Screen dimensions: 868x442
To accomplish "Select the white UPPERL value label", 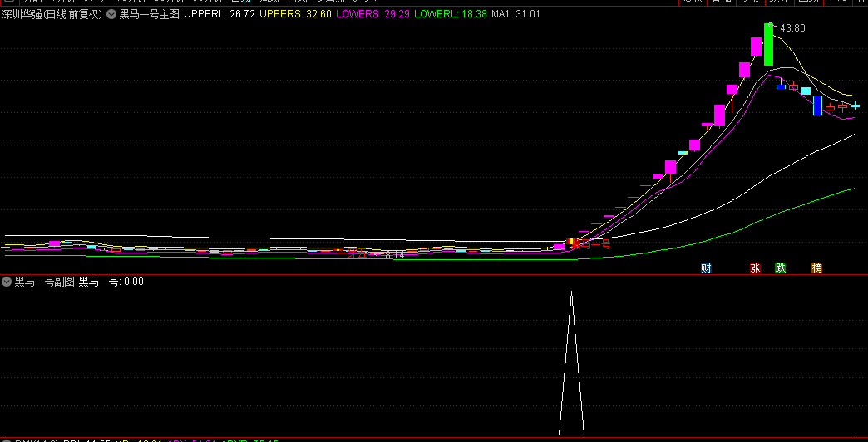I will [x=219, y=14].
